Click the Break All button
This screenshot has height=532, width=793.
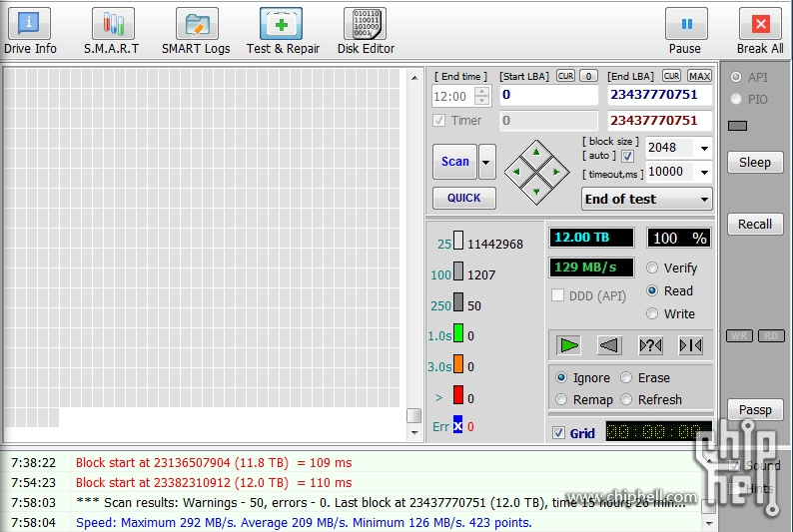[760, 30]
